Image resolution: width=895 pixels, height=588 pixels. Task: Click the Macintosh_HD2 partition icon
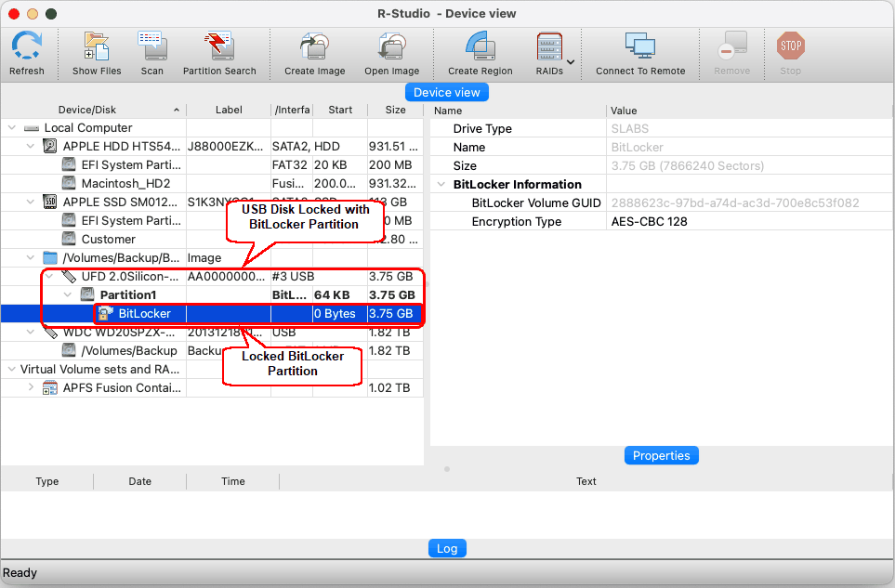click(x=69, y=183)
